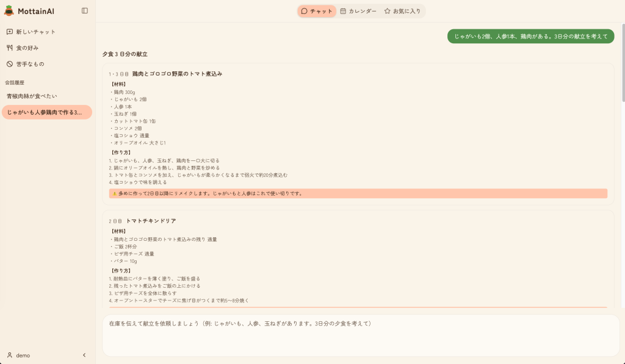The width and height of the screenshot is (625, 364).
Task: Collapse sidebar with bottom chevron arrow
Action: (x=84, y=355)
